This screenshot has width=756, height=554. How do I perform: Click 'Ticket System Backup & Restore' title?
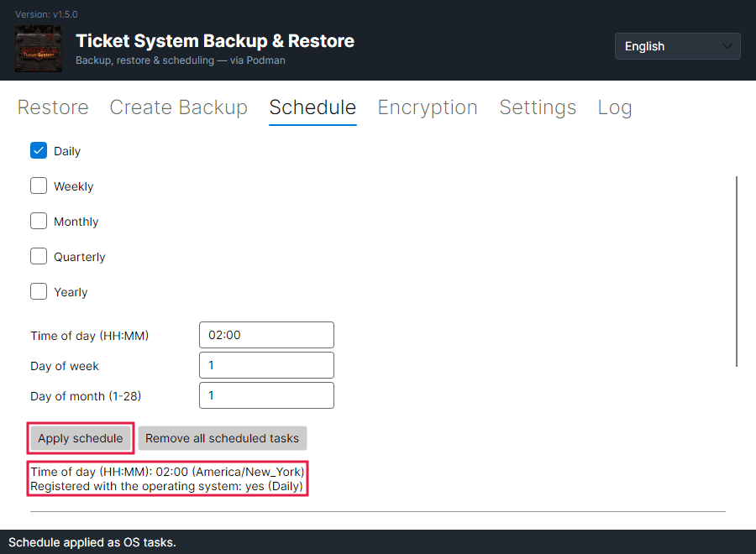point(215,41)
